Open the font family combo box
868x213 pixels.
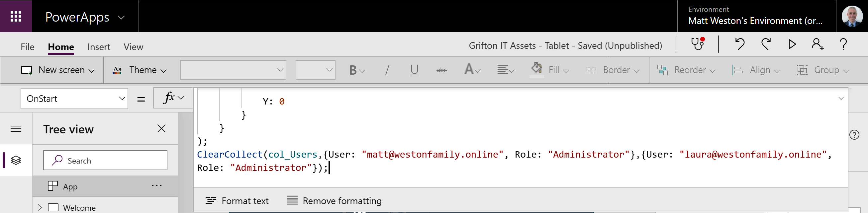[233, 70]
